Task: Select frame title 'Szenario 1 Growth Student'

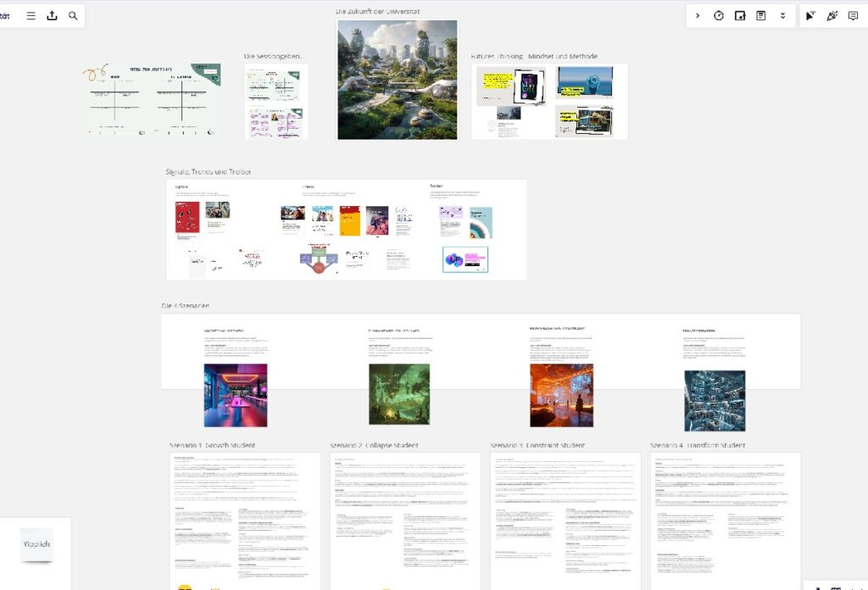Action: [x=212, y=445]
